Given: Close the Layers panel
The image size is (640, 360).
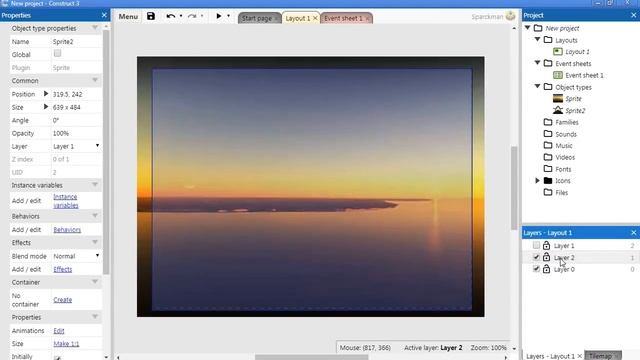Looking at the screenshot, I should click(633, 233).
